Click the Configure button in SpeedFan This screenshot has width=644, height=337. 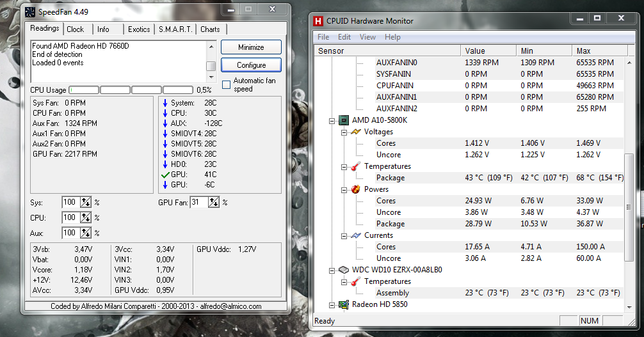coord(251,65)
